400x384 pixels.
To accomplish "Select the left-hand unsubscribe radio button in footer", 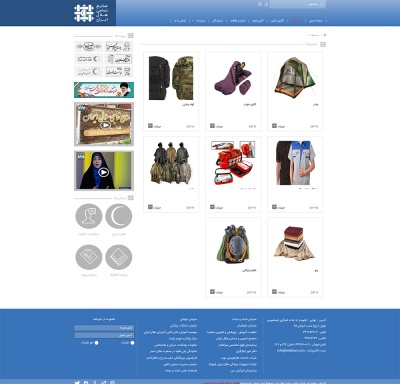I will coord(96,343).
